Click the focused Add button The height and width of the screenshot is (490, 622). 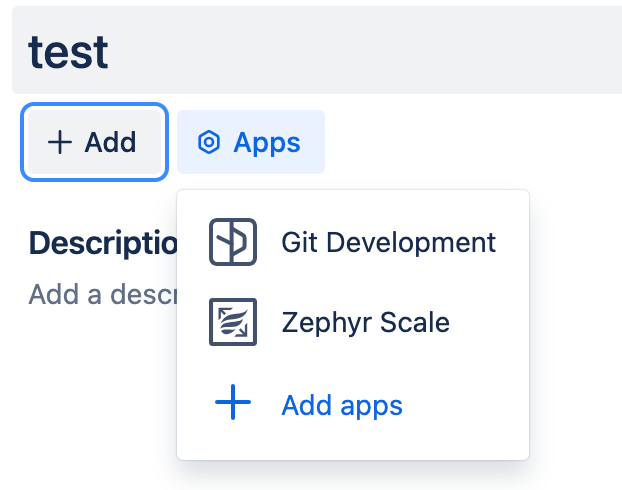click(94, 142)
